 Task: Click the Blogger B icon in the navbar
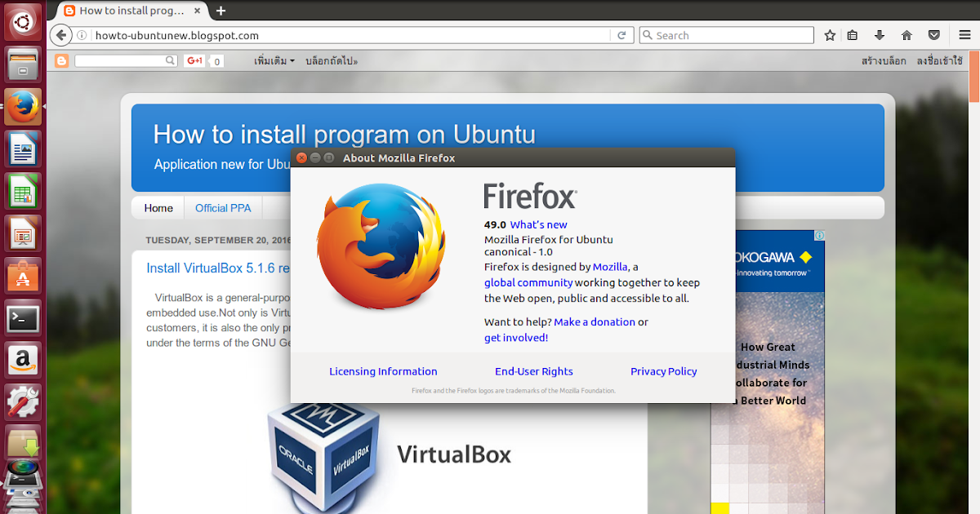coord(61,60)
